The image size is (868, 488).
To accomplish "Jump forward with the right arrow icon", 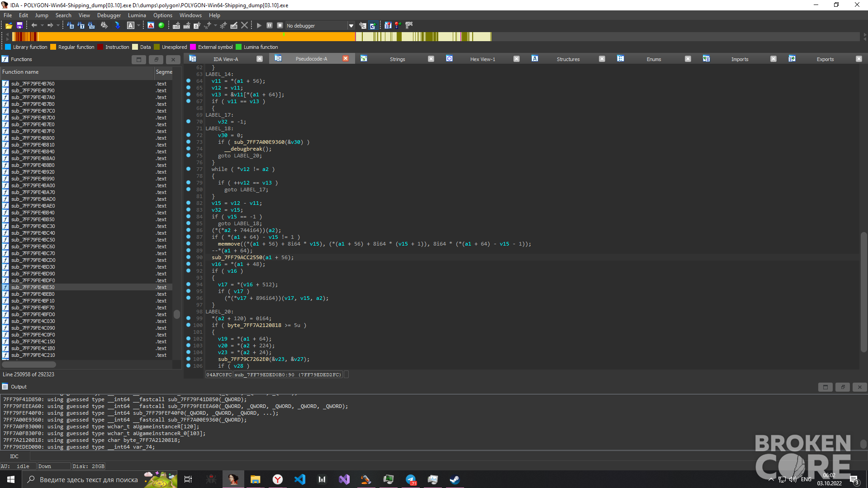I will point(50,26).
